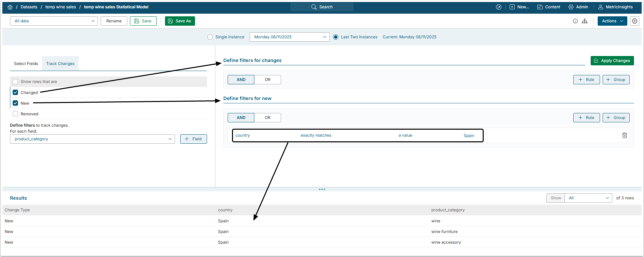
Task: Switch to the Select Fields tab
Action: click(26, 64)
